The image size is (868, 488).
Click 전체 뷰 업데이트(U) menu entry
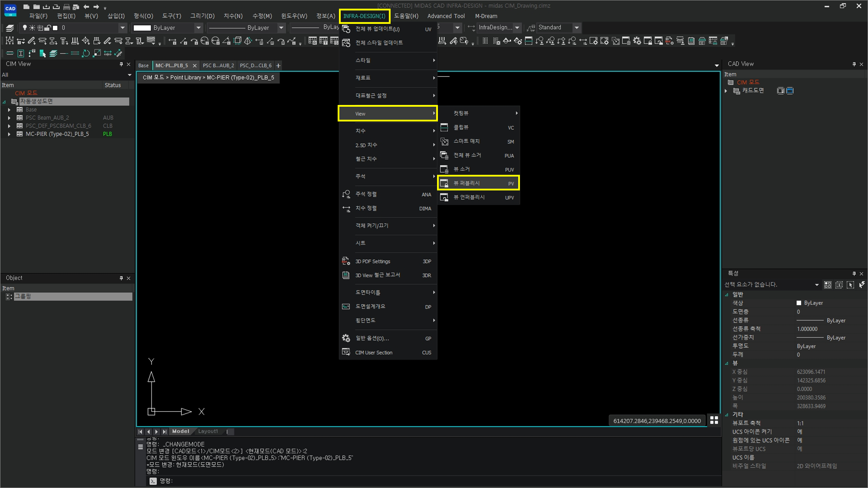(x=388, y=29)
